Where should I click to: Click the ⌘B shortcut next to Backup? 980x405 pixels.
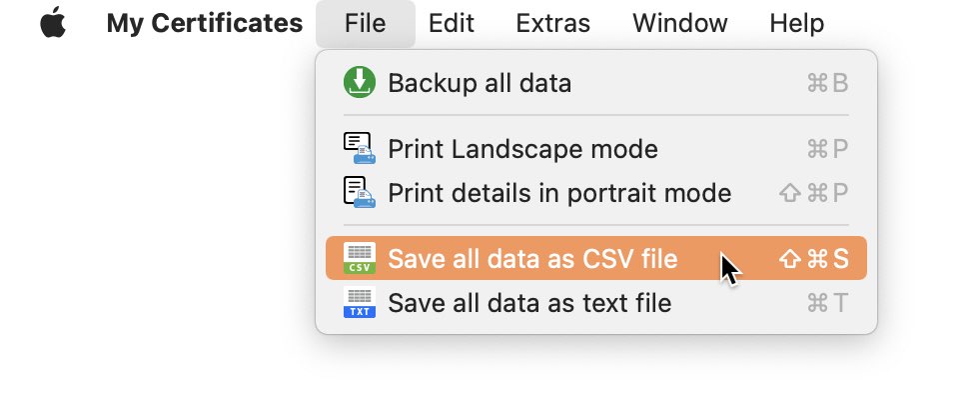click(827, 83)
